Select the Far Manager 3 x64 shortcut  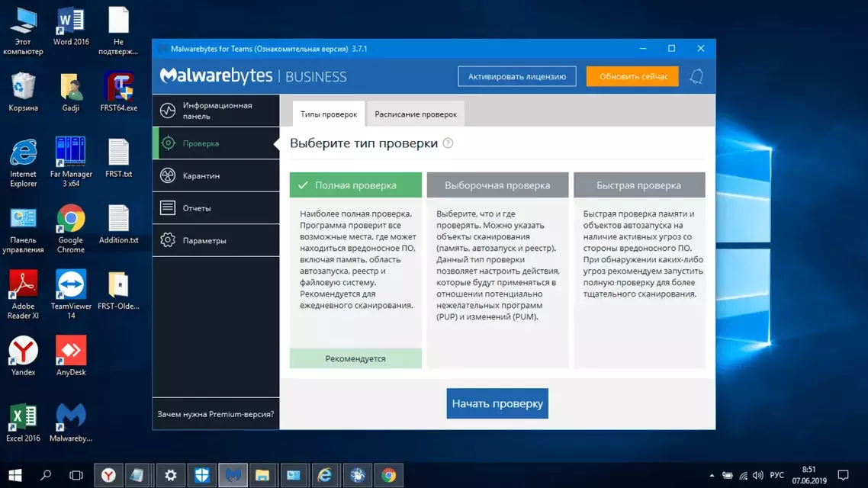[x=71, y=162]
